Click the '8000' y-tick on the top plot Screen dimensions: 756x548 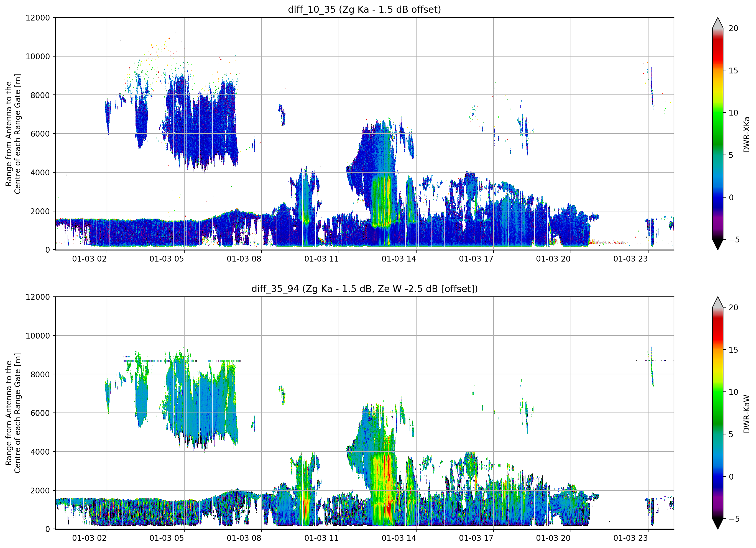tap(40, 95)
